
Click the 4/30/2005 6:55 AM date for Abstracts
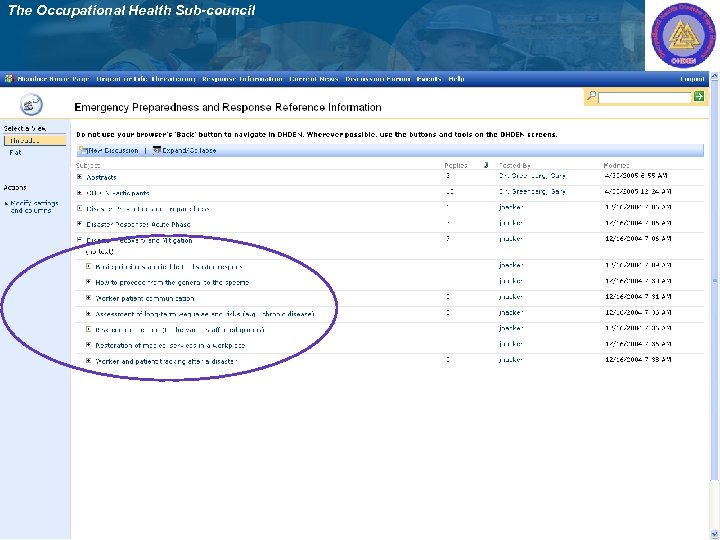636,176
